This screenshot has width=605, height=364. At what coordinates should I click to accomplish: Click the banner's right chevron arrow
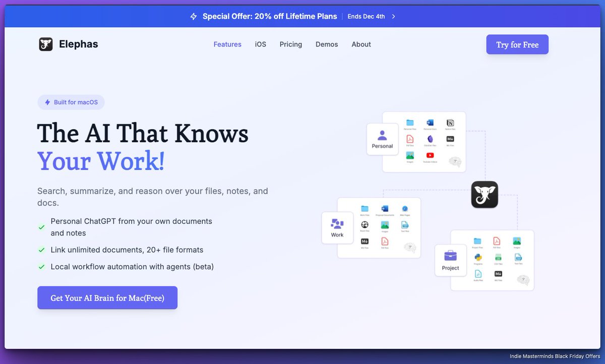pyautogui.click(x=394, y=17)
